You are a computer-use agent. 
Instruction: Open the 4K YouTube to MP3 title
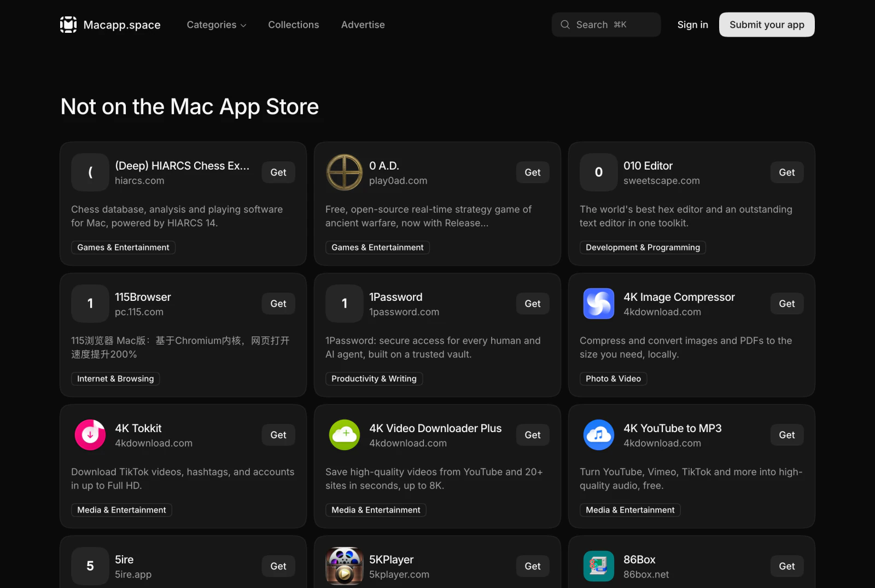click(x=673, y=428)
